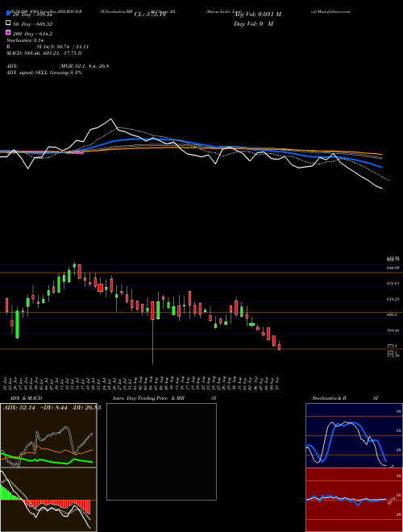
Task: Select the '50 Day = 608.52' legend text
Action: pos(33,23)
